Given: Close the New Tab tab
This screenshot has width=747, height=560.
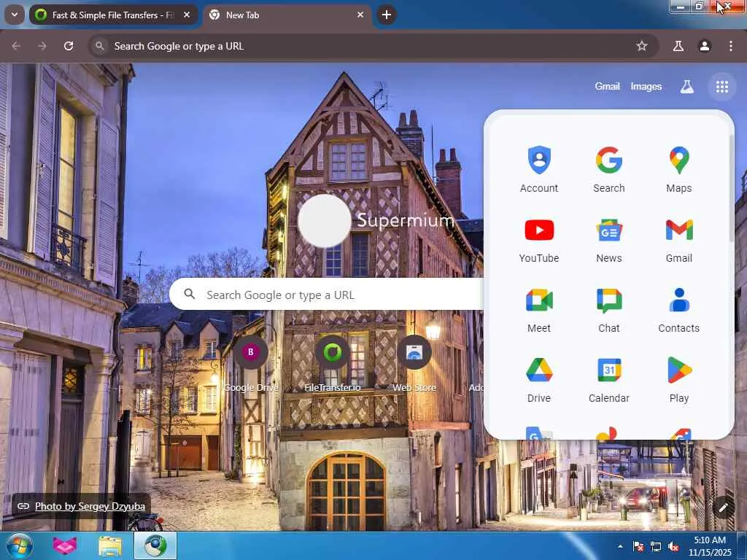Looking at the screenshot, I should [x=360, y=15].
